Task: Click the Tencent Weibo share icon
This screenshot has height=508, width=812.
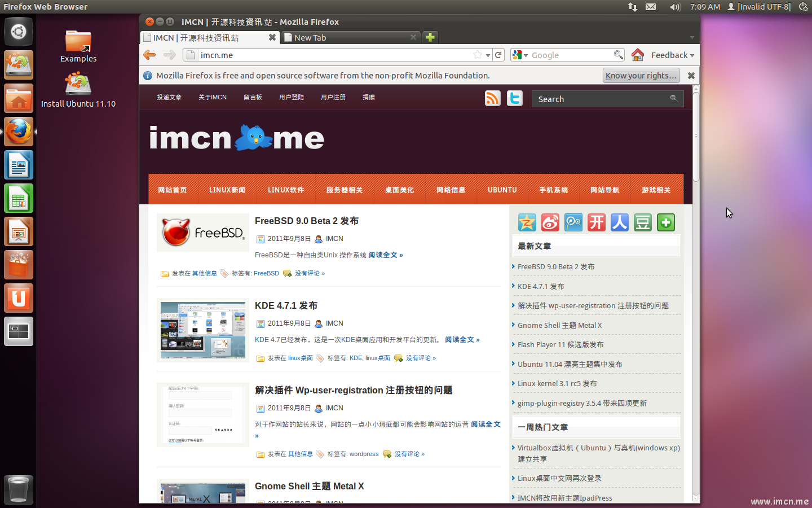Action: tap(573, 222)
